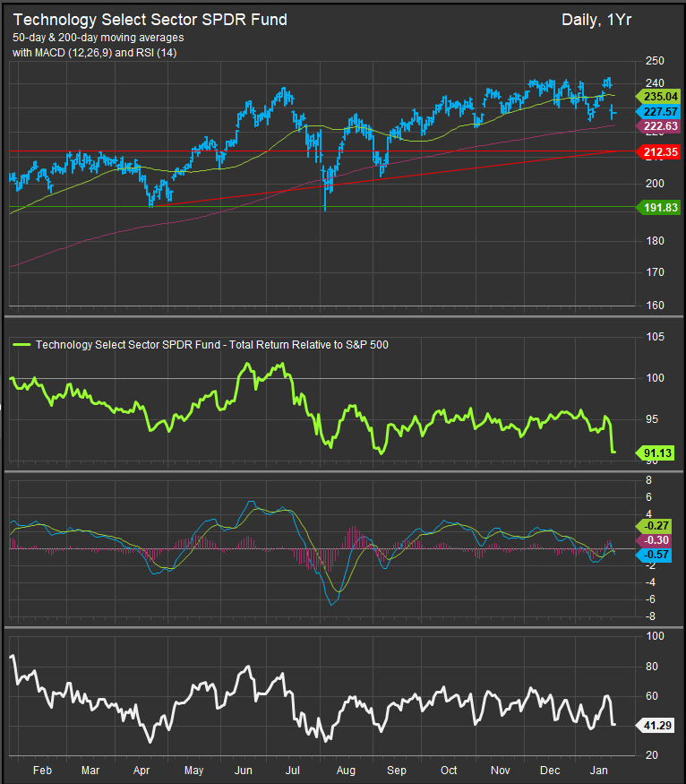Click the Jan label on the time axis
The height and width of the screenshot is (784, 686).
pyautogui.click(x=599, y=770)
